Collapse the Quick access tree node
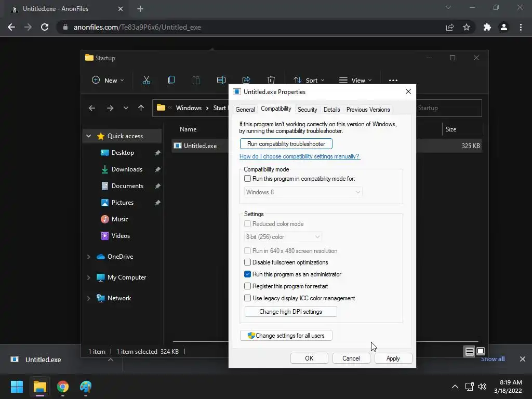The width and height of the screenshot is (532, 399). (x=88, y=136)
